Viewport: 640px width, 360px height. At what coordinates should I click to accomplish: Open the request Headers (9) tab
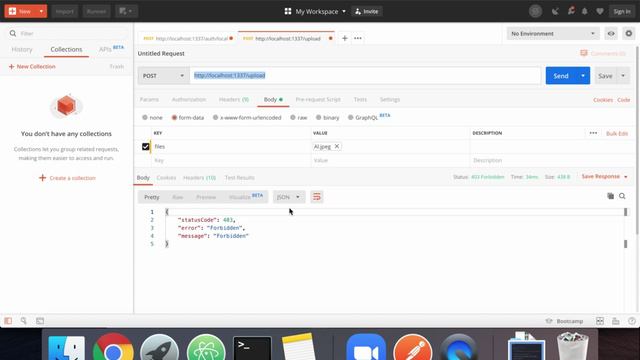tap(233, 100)
